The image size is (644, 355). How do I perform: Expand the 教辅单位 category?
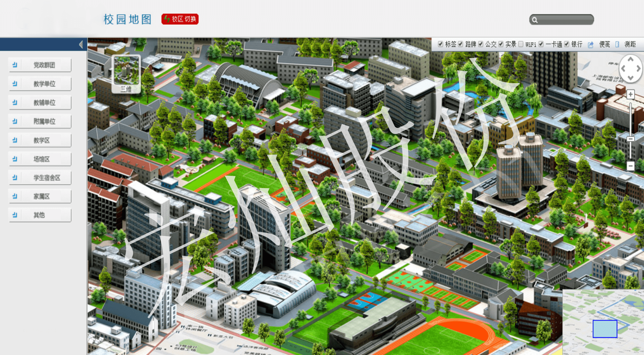40,103
